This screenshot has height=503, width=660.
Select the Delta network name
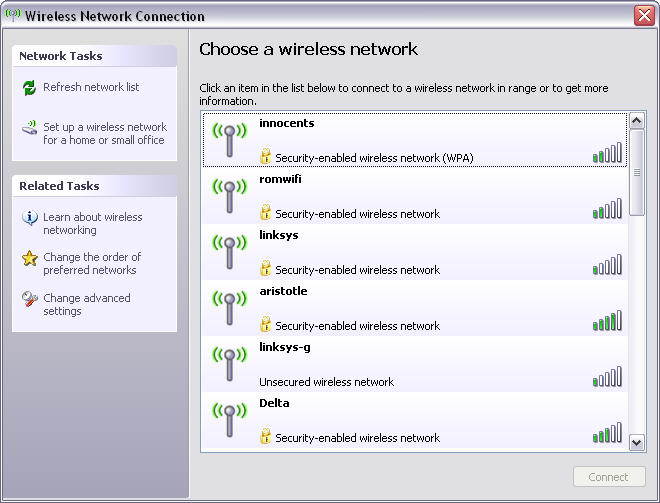click(274, 404)
